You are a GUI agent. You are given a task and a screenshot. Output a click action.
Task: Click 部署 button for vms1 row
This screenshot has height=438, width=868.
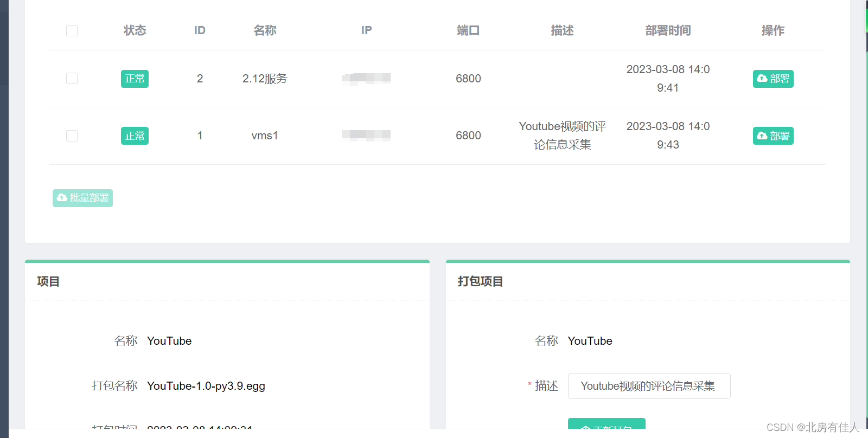(x=773, y=136)
